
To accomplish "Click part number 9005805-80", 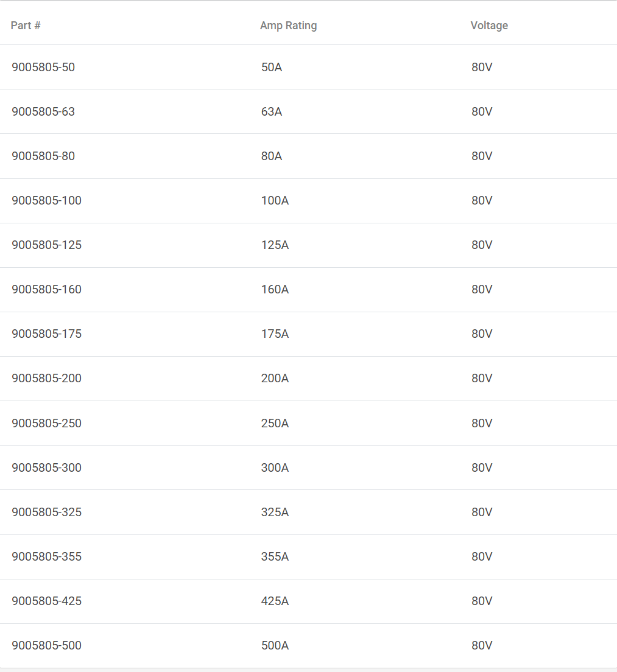I will [x=43, y=156].
